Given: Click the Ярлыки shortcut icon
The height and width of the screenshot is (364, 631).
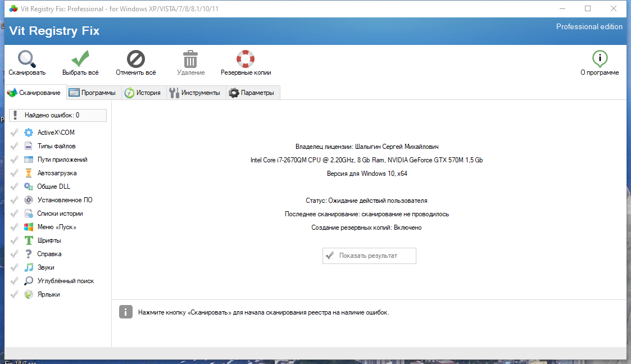Looking at the screenshot, I should point(29,294).
